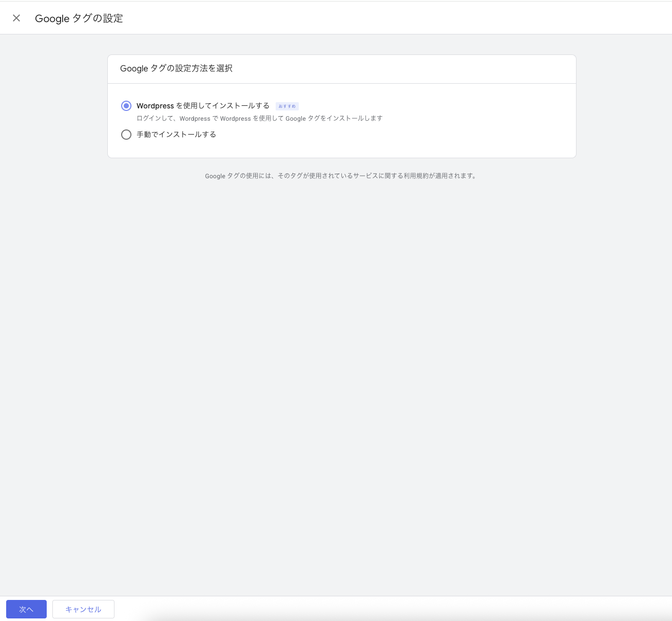The image size is (672, 621).
Task: Click the word Google in the page title
Action: coord(52,18)
